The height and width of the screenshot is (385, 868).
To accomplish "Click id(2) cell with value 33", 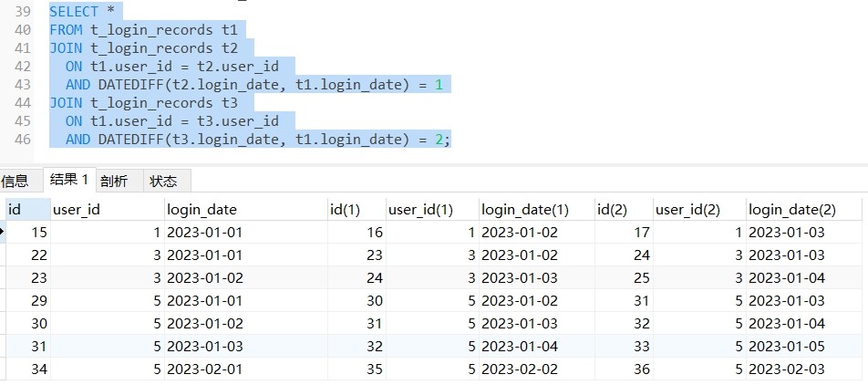I will click(624, 346).
